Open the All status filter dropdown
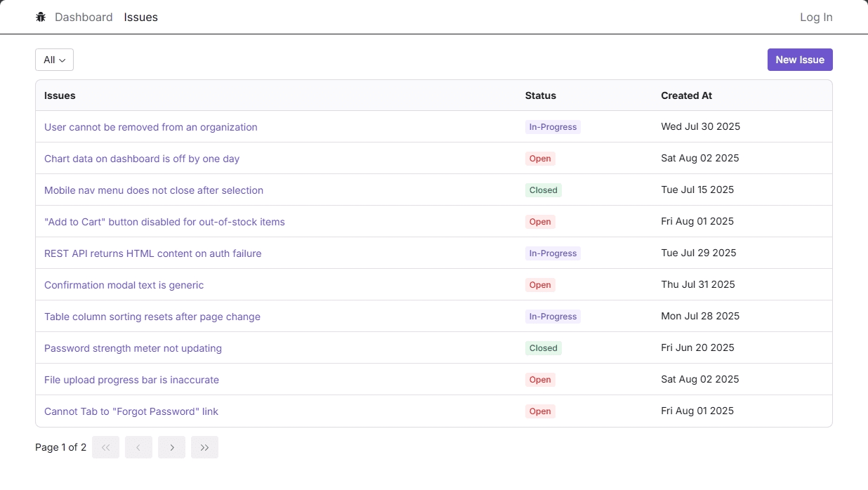Viewport: 868px width, 490px height. 54,60
